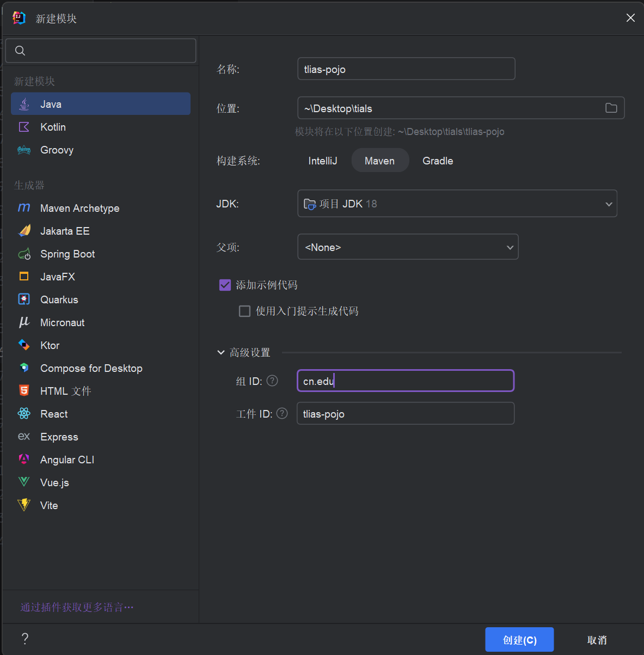The width and height of the screenshot is (644, 655).
Task: Click the 创建(C) button
Action: [x=519, y=640]
